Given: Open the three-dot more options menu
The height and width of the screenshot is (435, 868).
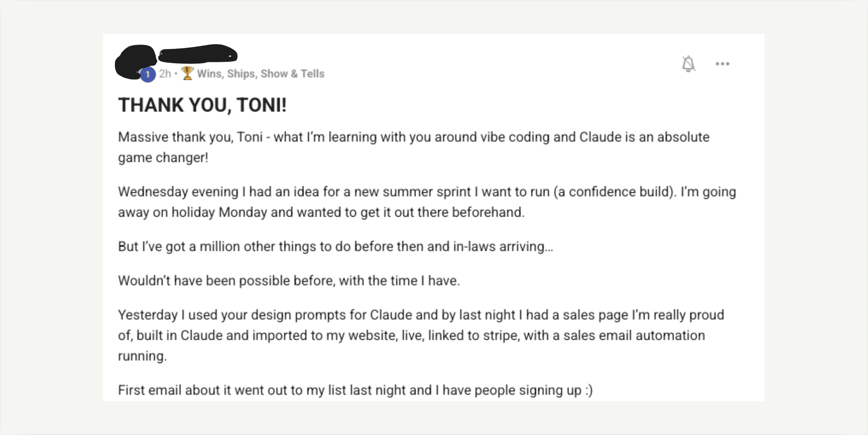Looking at the screenshot, I should point(722,64).
